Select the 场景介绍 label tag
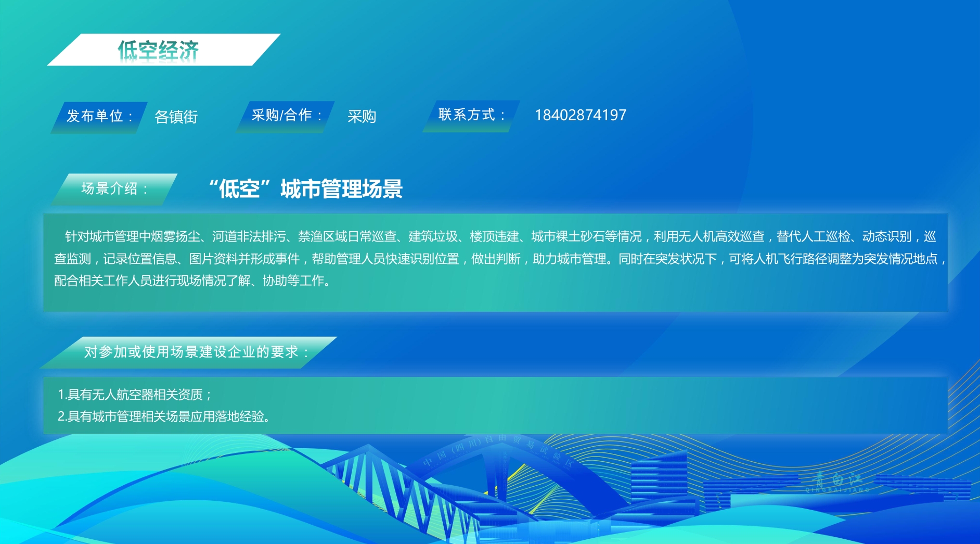The image size is (980, 544). pyautogui.click(x=114, y=188)
